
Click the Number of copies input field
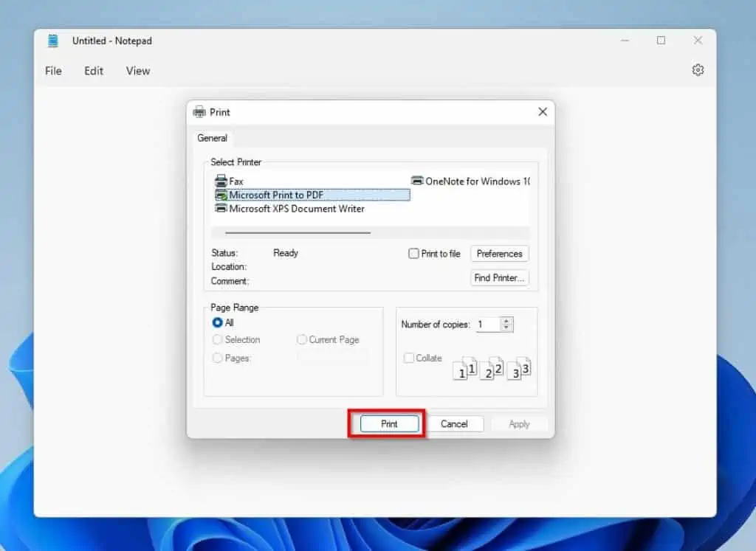pyautogui.click(x=488, y=325)
